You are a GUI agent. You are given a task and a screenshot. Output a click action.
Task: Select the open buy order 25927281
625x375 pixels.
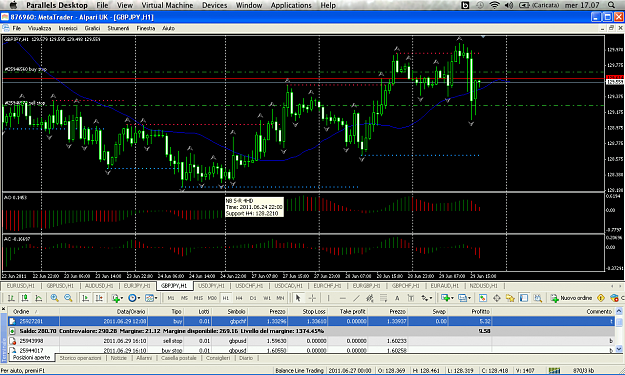click(311, 321)
